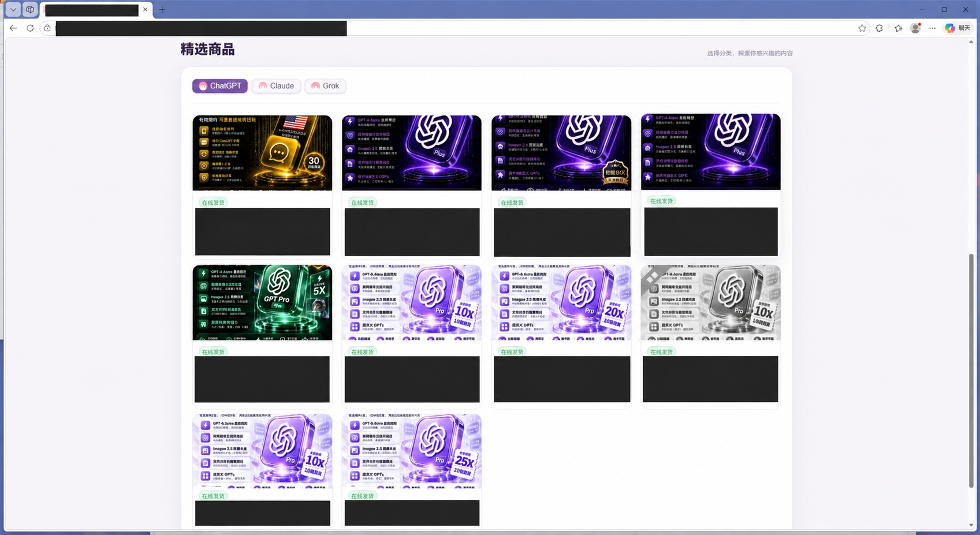Open the light purple Pro 25x product image
Viewport: 980px width, 535px height.
point(412,451)
